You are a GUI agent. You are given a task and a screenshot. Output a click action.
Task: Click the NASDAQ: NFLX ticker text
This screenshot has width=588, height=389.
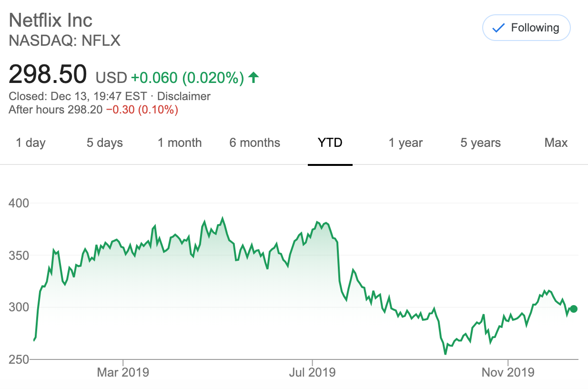pos(64,41)
